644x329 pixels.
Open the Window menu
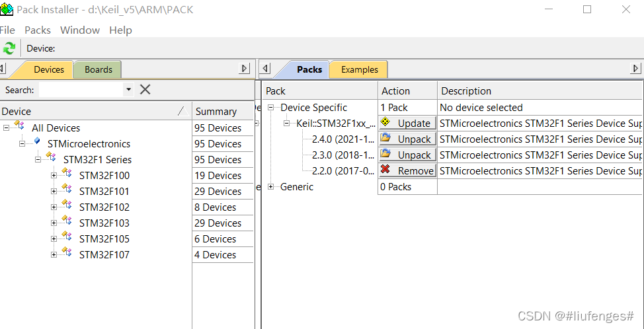click(80, 30)
